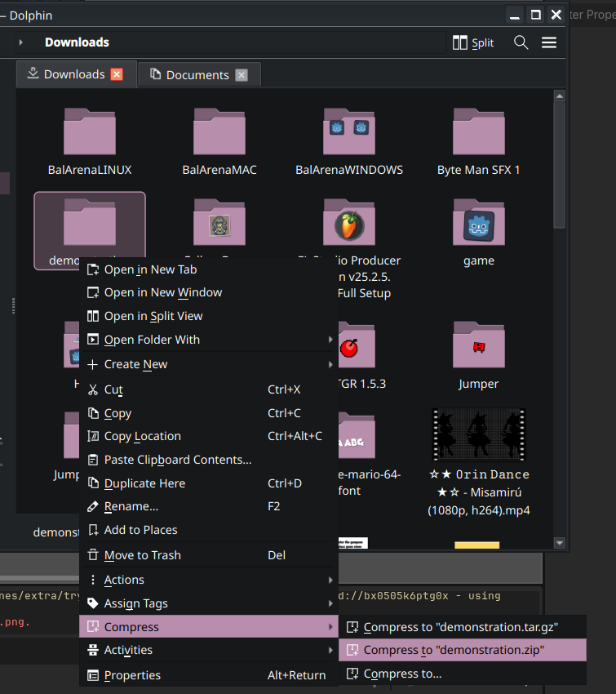Click the Assign Tags icon
The width and height of the screenshot is (616, 694).
[x=93, y=603]
